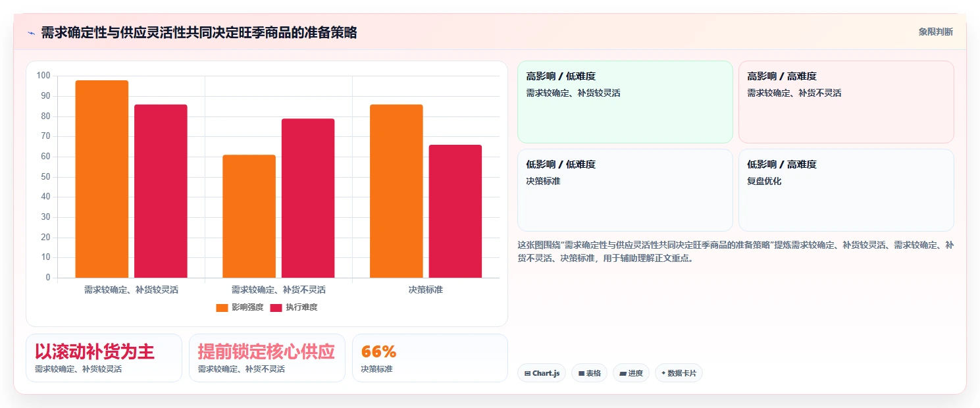Click the lightning icon before the title
This screenshot has width=980, height=408.
pyautogui.click(x=31, y=33)
